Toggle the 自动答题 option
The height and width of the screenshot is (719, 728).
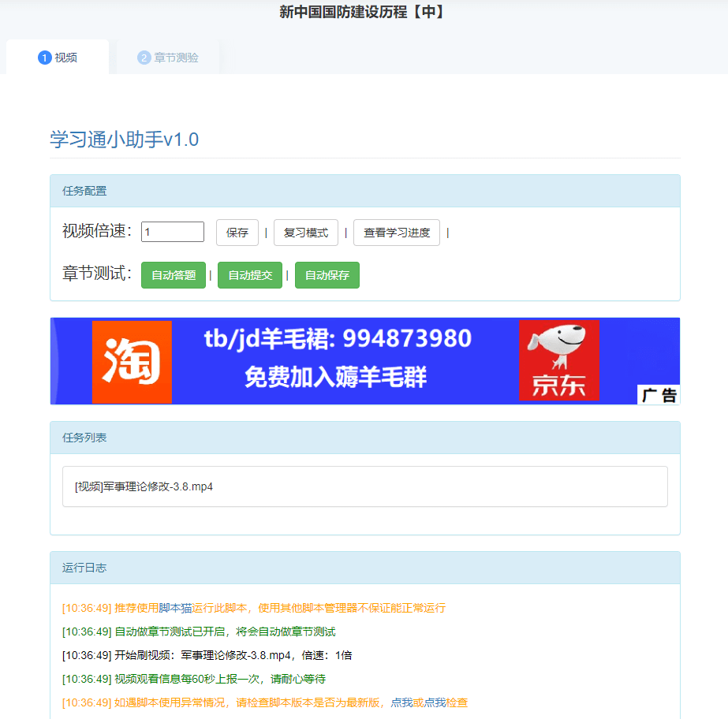click(174, 275)
